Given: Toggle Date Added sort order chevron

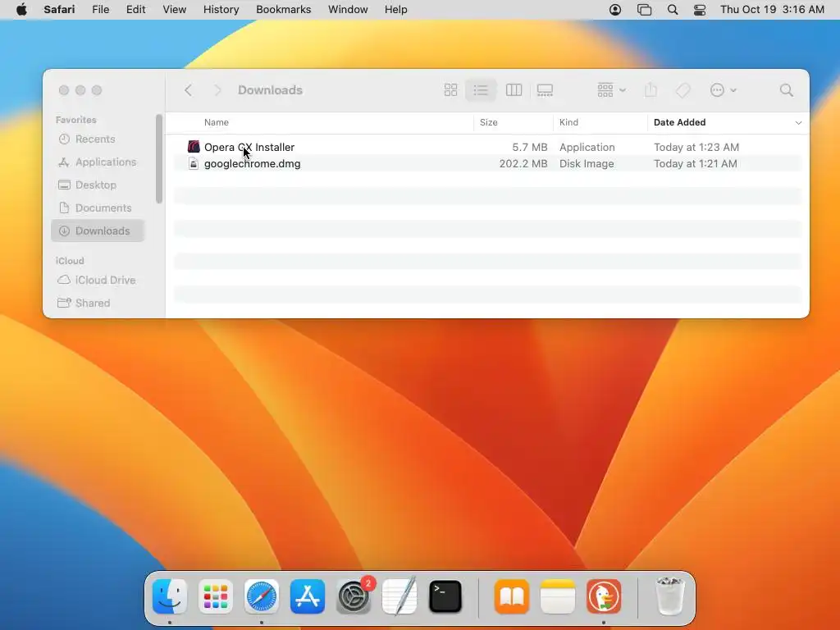Looking at the screenshot, I should coord(798,123).
